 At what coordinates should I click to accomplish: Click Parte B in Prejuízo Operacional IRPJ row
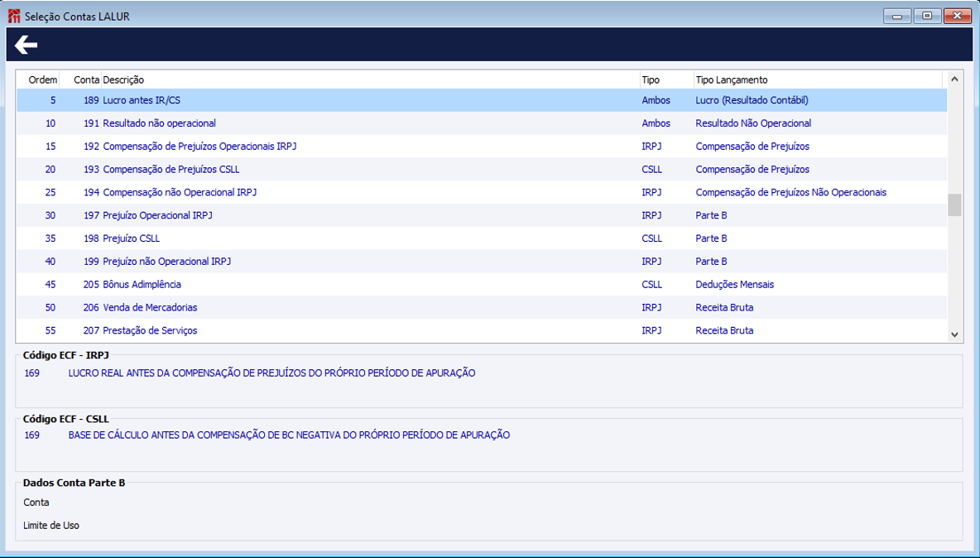click(x=711, y=215)
